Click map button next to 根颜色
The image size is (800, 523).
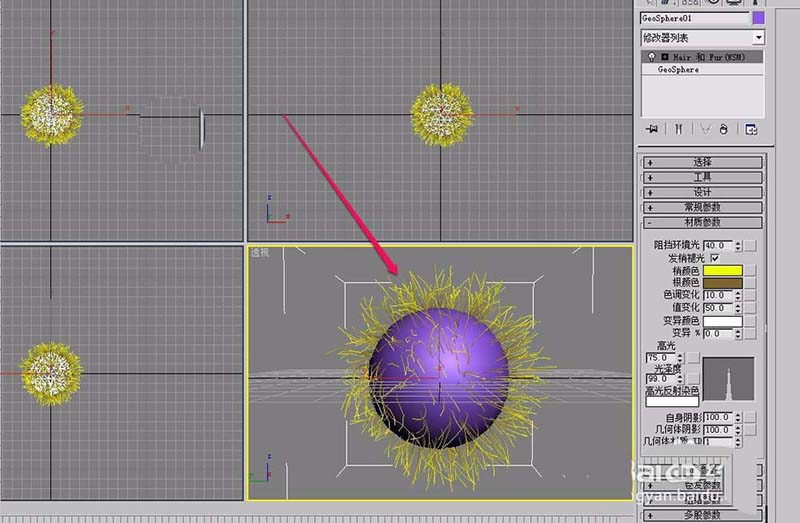(750, 283)
